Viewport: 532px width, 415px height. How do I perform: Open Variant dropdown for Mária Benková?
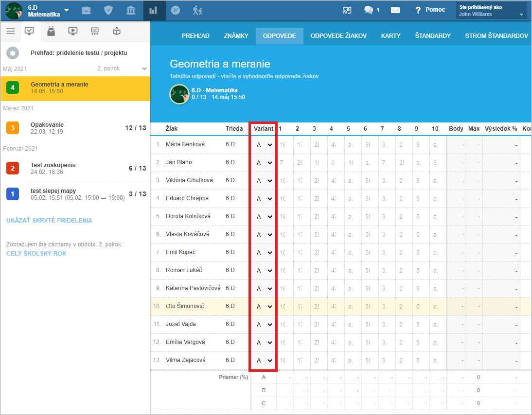click(x=265, y=145)
